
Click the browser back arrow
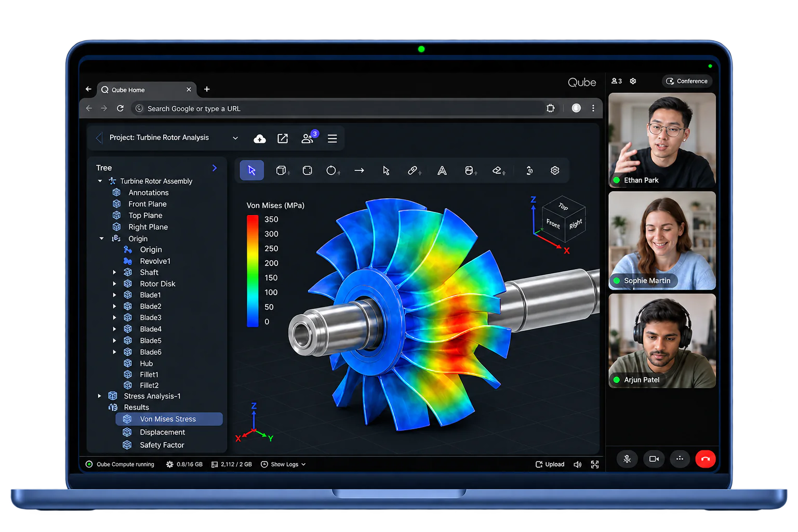pos(89,108)
